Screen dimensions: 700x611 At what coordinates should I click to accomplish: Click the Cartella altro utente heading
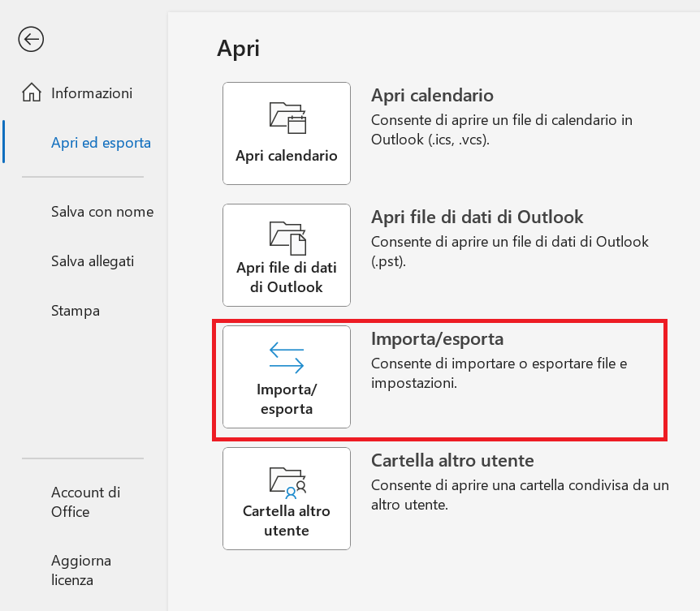tap(452, 461)
